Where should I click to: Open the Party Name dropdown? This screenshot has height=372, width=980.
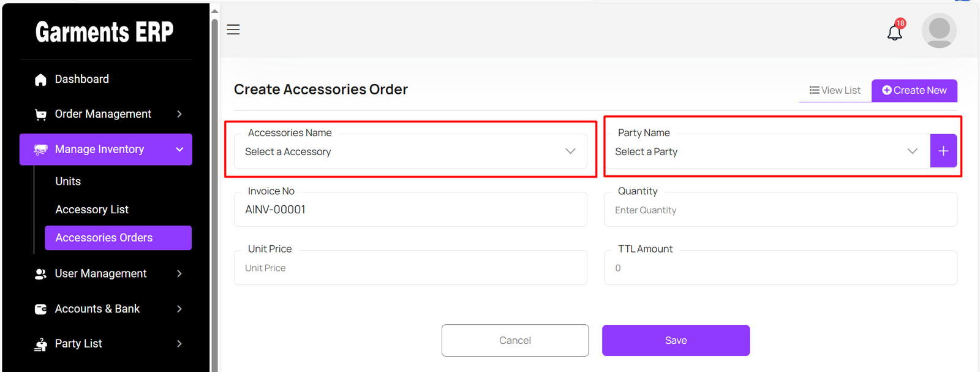click(x=766, y=151)
